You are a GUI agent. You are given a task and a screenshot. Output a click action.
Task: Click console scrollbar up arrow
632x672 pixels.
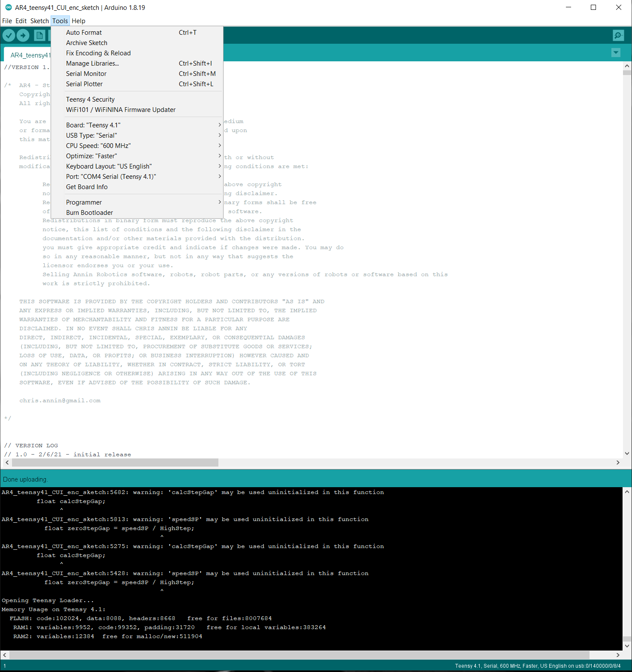(x=627, y=491)
